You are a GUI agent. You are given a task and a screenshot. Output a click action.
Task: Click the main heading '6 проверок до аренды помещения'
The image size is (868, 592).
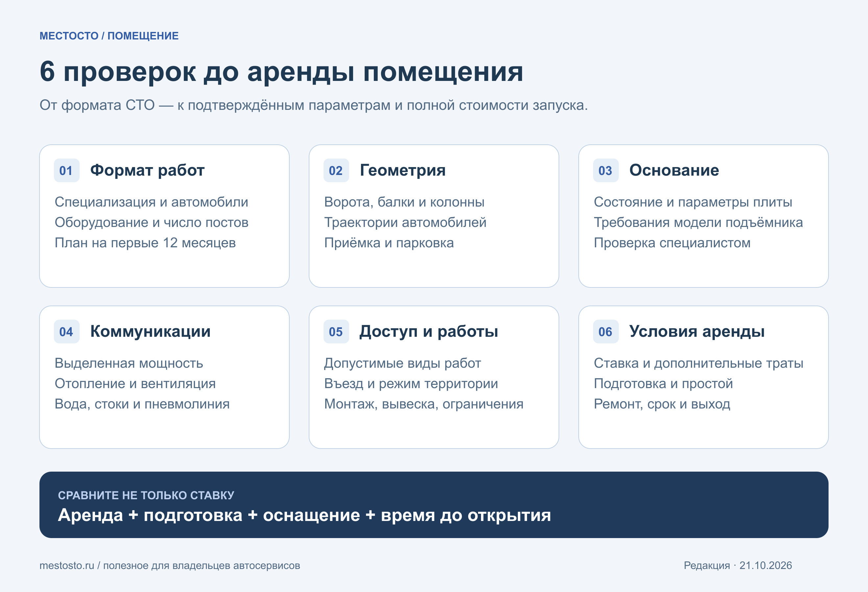point(281,72)
